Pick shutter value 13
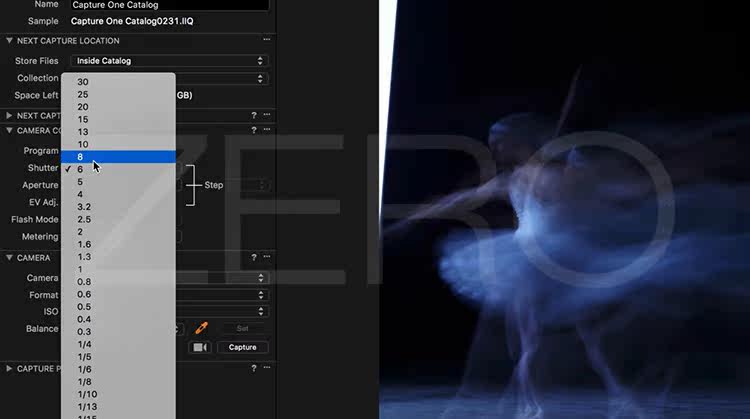The image size is (750, 419). tap(118, 132)
